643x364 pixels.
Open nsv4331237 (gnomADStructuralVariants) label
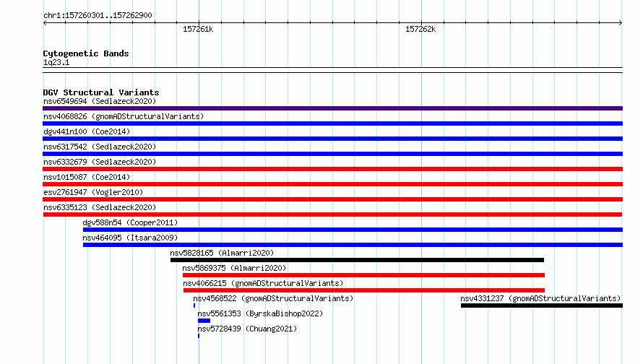pyautogui.click(x=540, y=298)
